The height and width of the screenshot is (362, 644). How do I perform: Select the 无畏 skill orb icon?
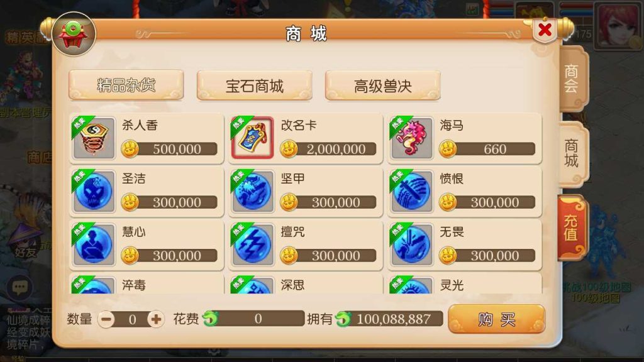click(x=411, y=245)
